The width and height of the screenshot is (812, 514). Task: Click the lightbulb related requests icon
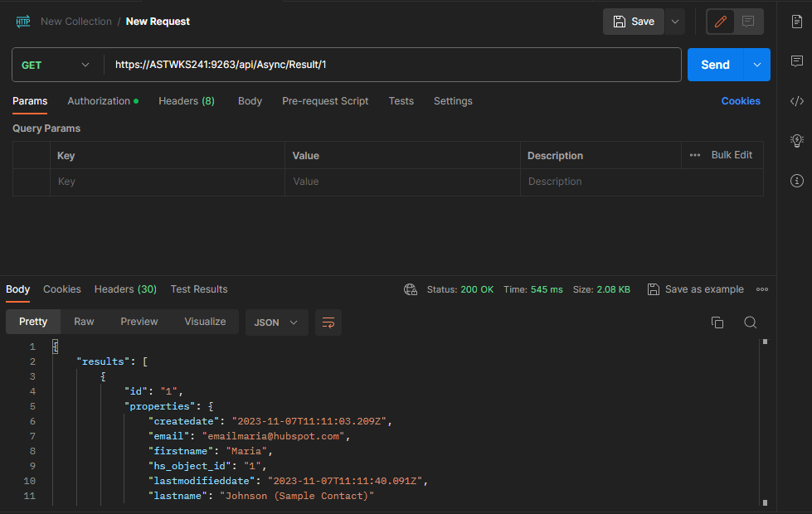(796, 140)
